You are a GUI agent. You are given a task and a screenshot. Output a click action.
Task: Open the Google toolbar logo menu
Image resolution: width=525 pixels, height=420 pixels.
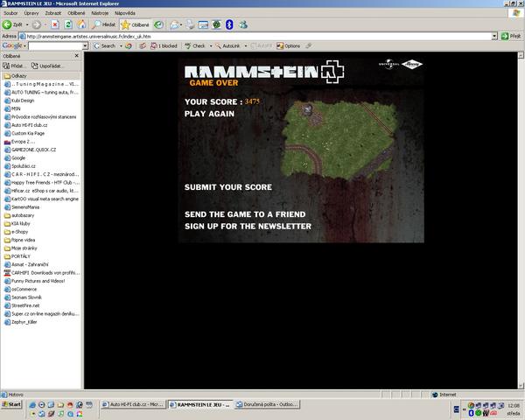coord(14,45)
